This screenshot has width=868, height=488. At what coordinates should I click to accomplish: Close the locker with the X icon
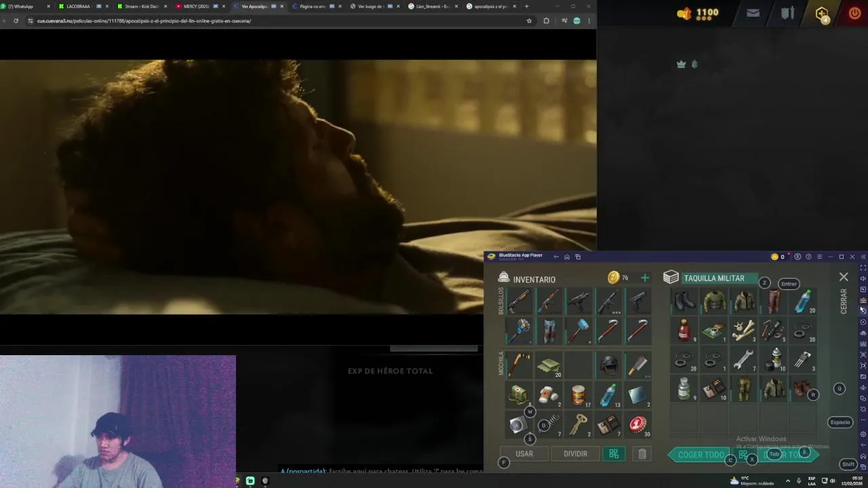[844, 277]
